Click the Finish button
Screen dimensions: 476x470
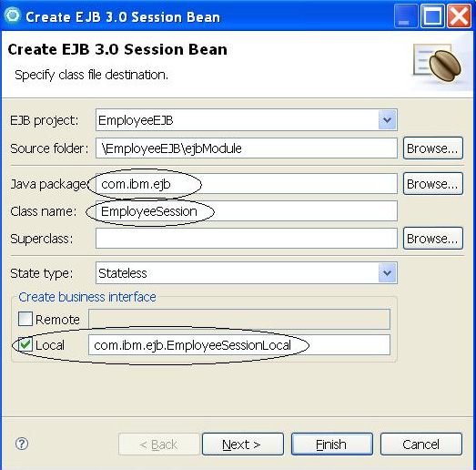[332, 444]
